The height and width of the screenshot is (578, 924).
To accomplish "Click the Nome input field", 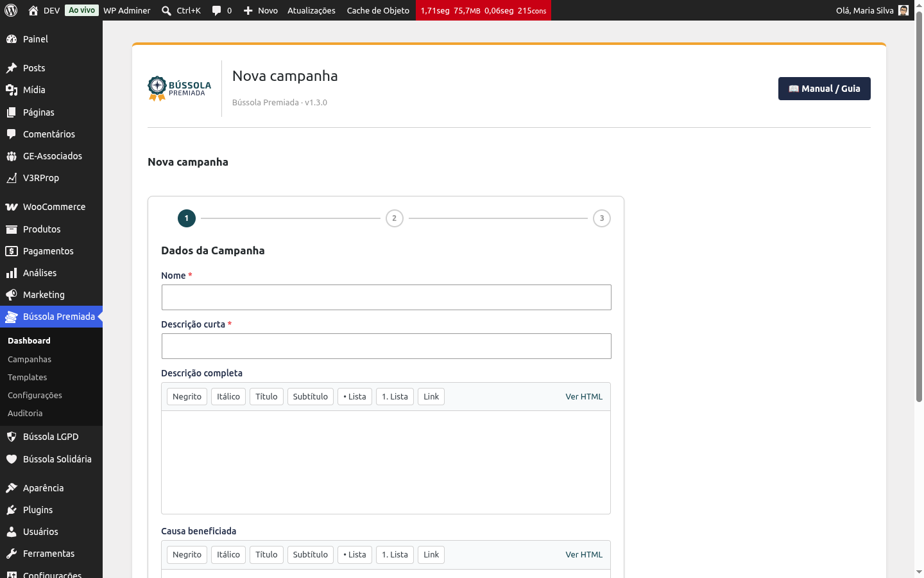I will 386,297.
